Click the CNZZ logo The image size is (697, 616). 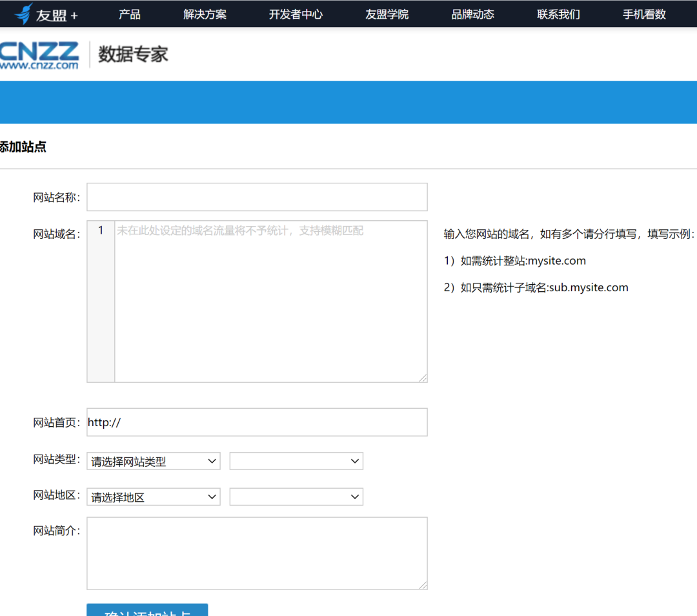click(39, 56)
